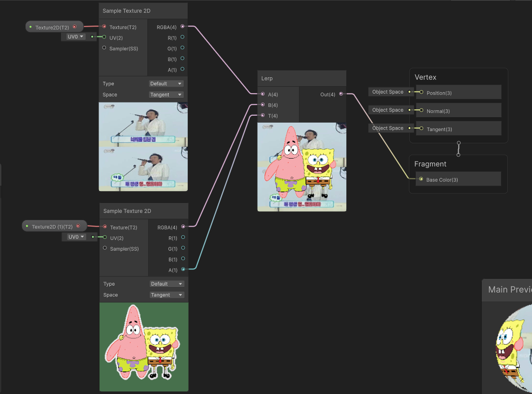
Task: Click the Lerp node preview image
Action: (x=301, y=167)
